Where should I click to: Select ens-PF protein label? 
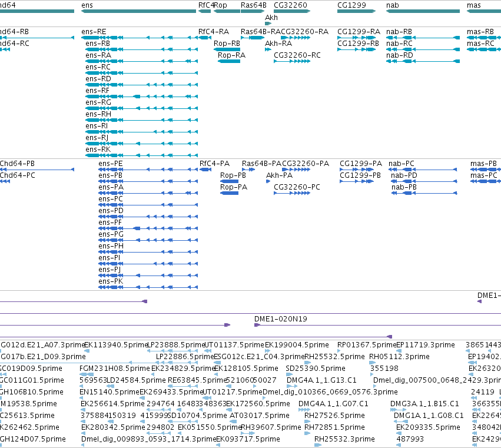click(x=110, y=223)
